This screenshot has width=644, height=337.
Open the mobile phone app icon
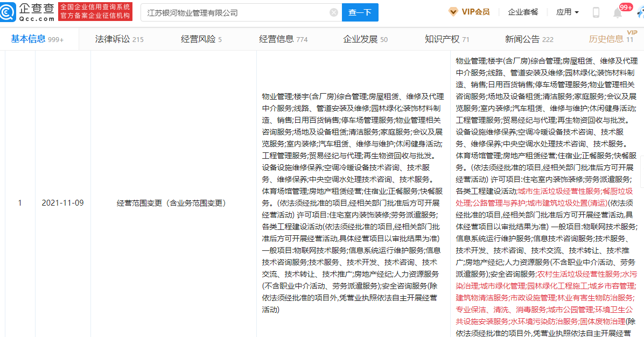tap(596, 12)
